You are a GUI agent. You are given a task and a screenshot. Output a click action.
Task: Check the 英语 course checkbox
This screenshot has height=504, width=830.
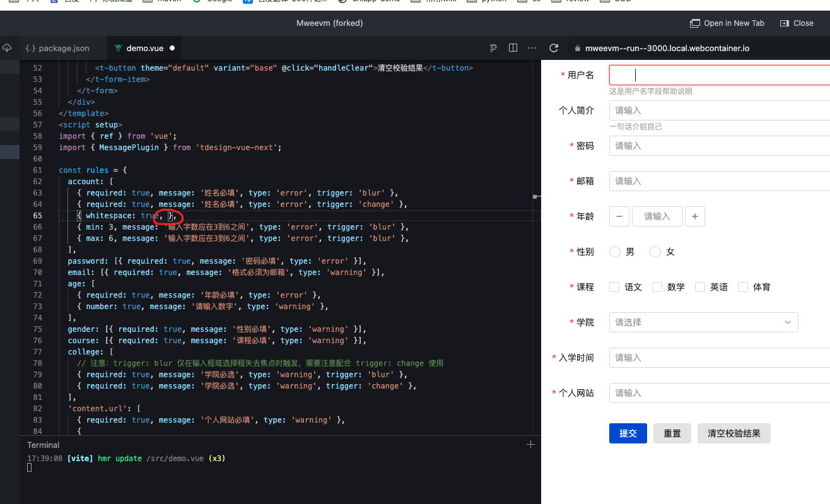[x=700, y=287]
